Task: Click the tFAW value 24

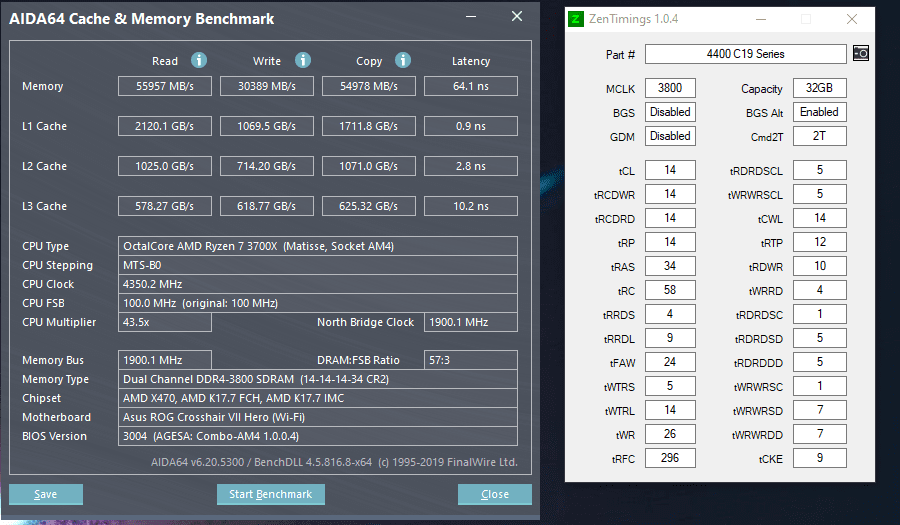Action: 670,362
